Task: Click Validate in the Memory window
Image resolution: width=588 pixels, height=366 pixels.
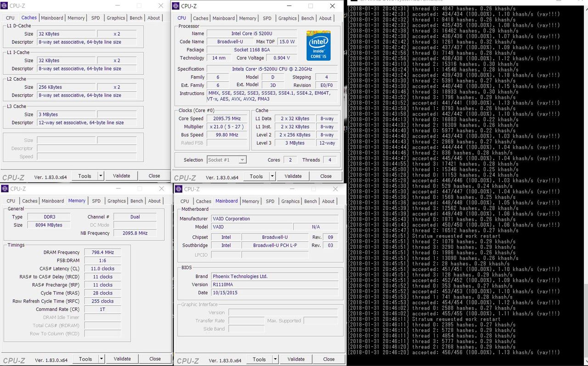Action: coord(122,359)
